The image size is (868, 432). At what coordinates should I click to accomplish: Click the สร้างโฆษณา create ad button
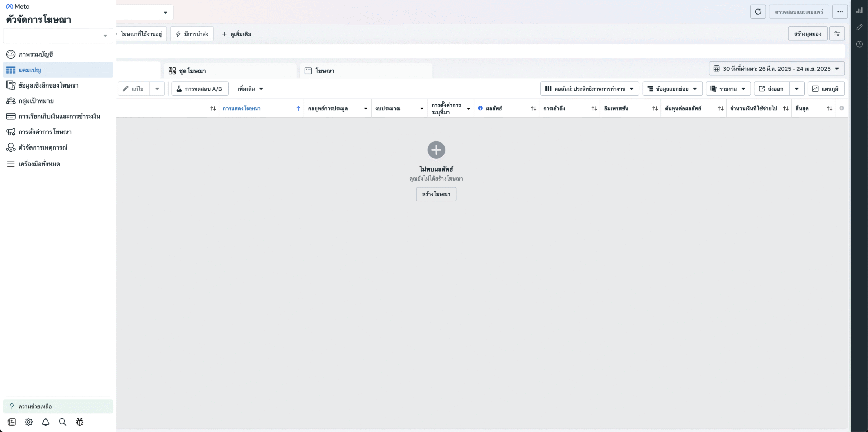[436, 194]
